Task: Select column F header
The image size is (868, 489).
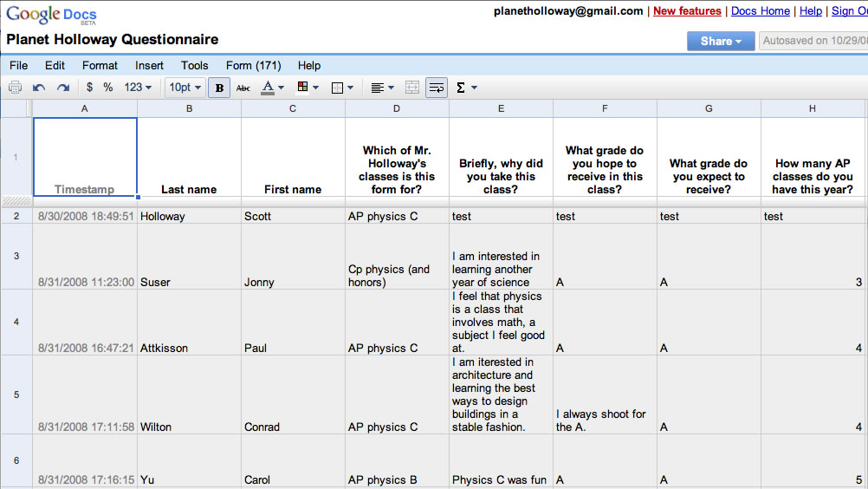Action: tap(605, 108)
